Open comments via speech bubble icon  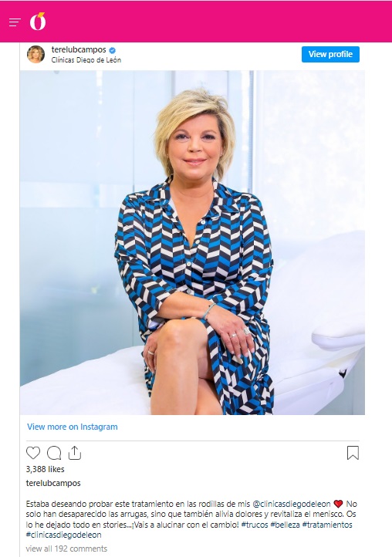pos(54,453)
